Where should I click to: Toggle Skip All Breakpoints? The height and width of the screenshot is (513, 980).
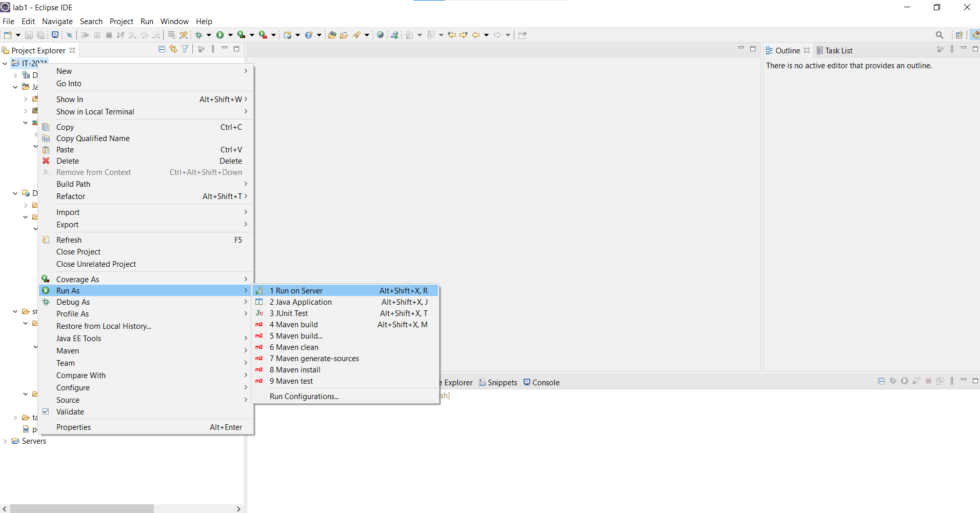[x=69, y=35]
